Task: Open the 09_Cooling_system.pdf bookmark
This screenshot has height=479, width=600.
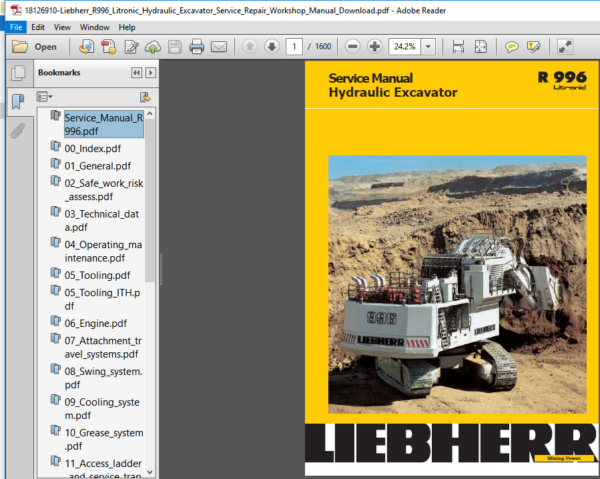Action: coord(102,409)
